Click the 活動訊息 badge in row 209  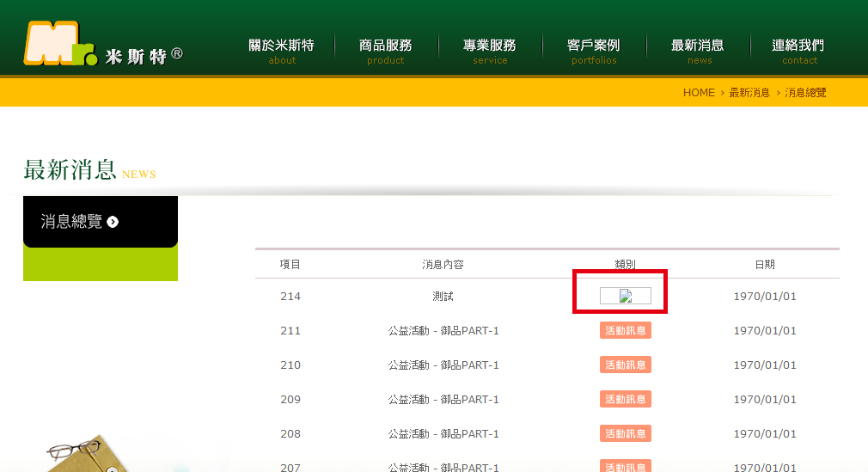[x=625, y=399]
